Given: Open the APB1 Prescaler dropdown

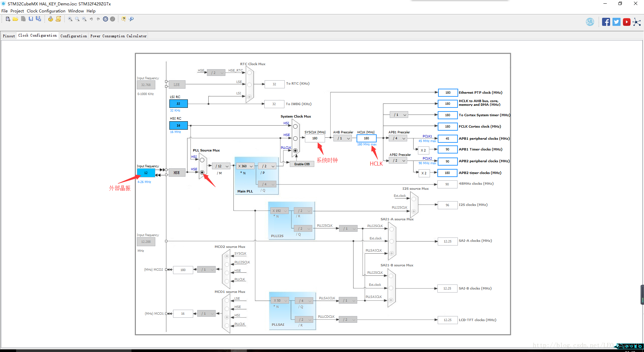Looking at the screenshot, I should (398, 138).
